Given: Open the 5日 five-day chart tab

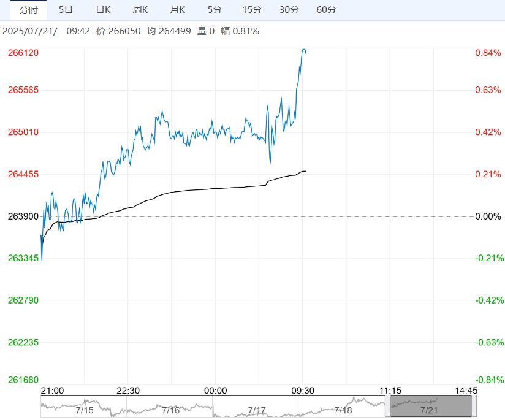Looking at the screenshot, I should pos(66,10).
